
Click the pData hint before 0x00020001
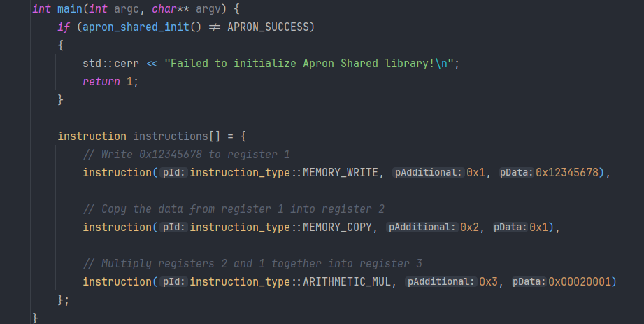pos(529,281)
